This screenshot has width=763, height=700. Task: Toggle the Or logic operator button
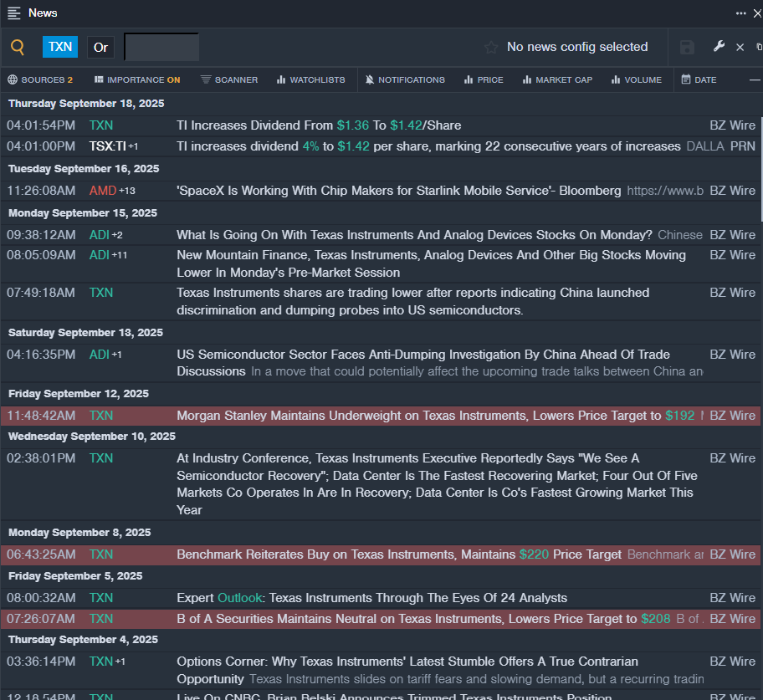(x=100, y=47)
